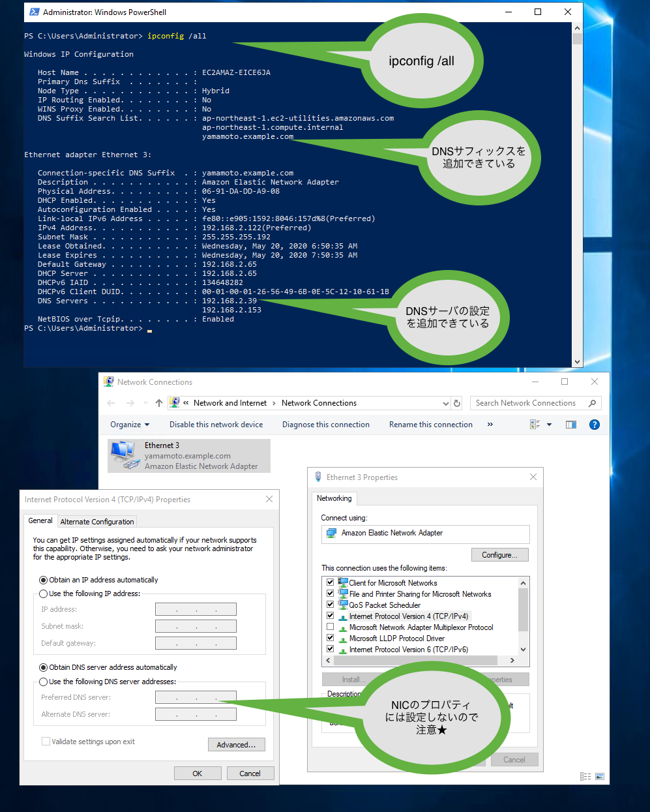Uncheck QoS Packet Scheduler checkbox

330,605
